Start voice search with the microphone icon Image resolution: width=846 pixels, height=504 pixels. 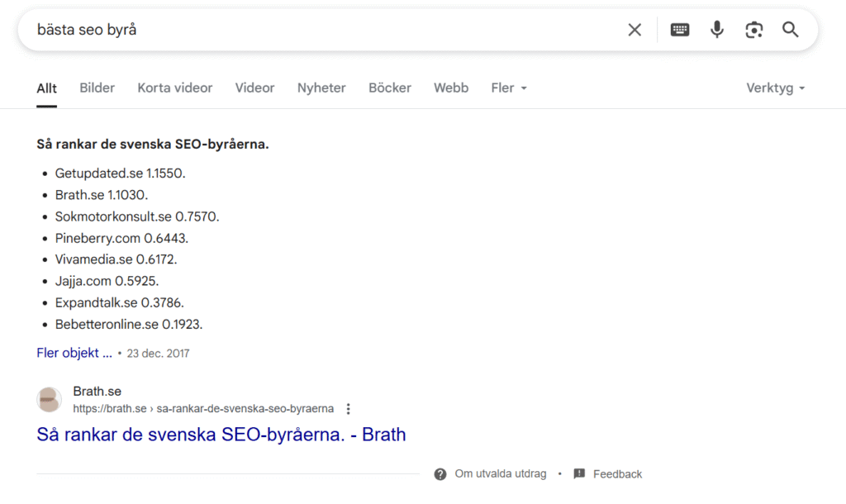coord(717,30)
